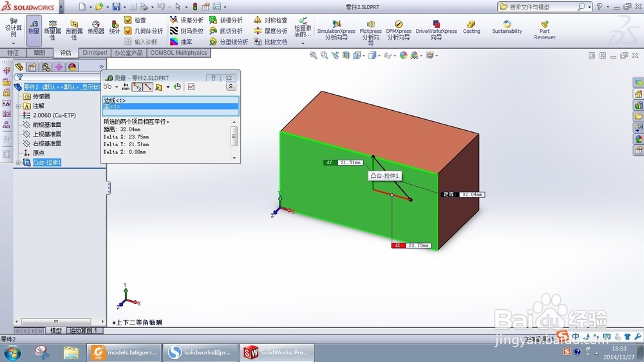This screenshot has width=644, height=362.
Task: Click the Sensor (传感器) tool
Action: 96,28
